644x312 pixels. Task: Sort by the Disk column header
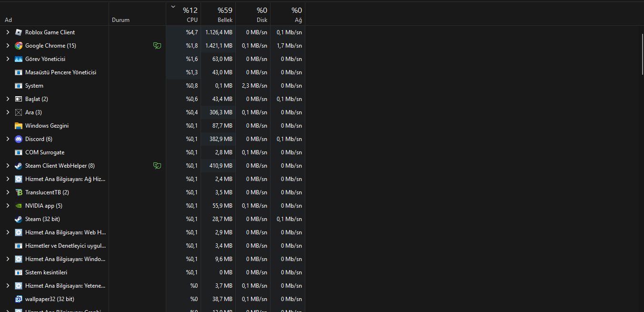(x=253, y=14)
